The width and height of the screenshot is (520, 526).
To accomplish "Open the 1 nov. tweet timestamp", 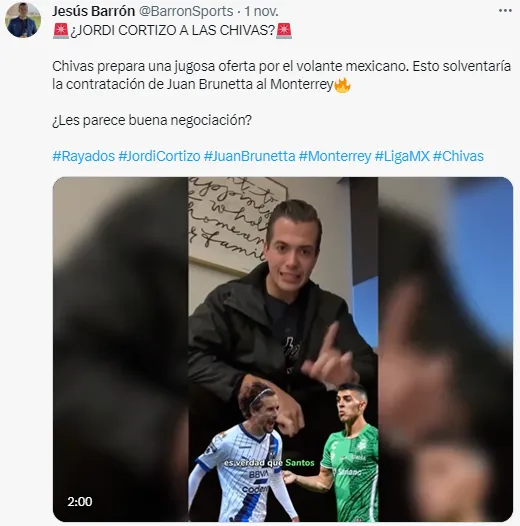I will 261,11.
